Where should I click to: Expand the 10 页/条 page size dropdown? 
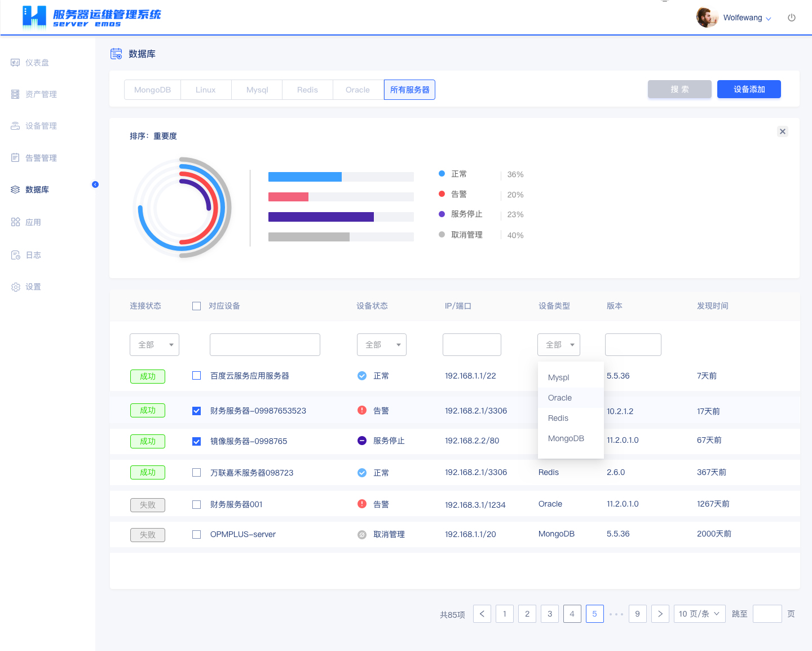coord(699,614)
